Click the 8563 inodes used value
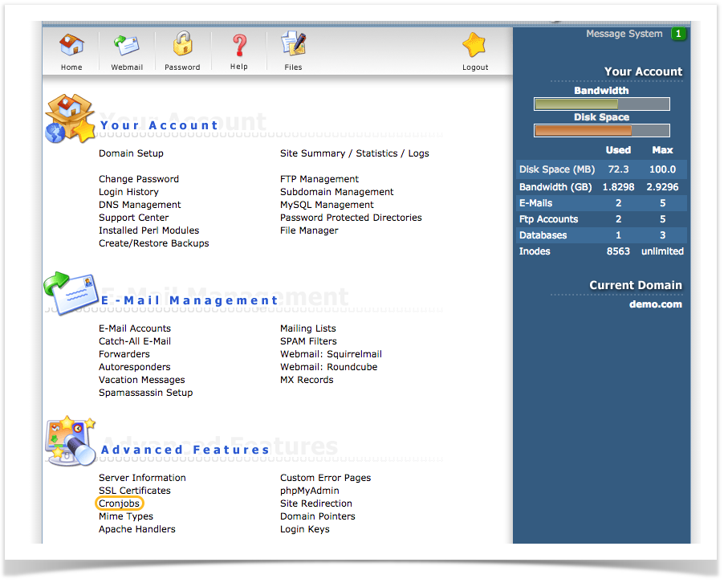The image size is (728, 583). [618, 251]
